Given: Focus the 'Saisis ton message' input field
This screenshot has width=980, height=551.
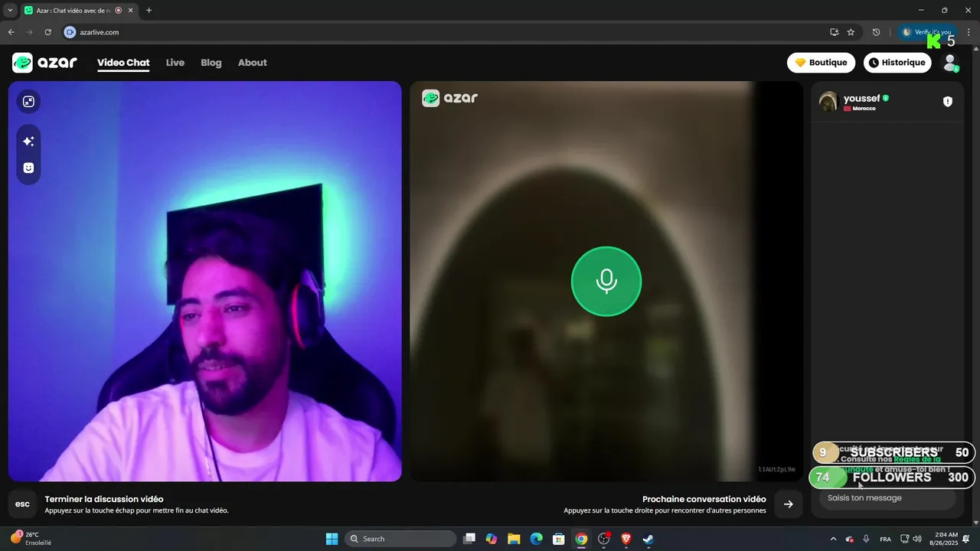Looking at the screenshot, I should point(887,498).
